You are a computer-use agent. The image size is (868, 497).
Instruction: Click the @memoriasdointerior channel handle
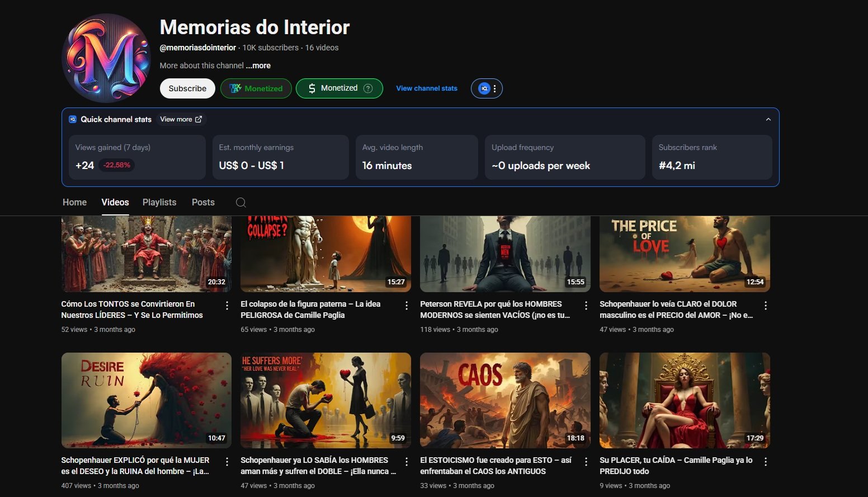tap(198, 48)
